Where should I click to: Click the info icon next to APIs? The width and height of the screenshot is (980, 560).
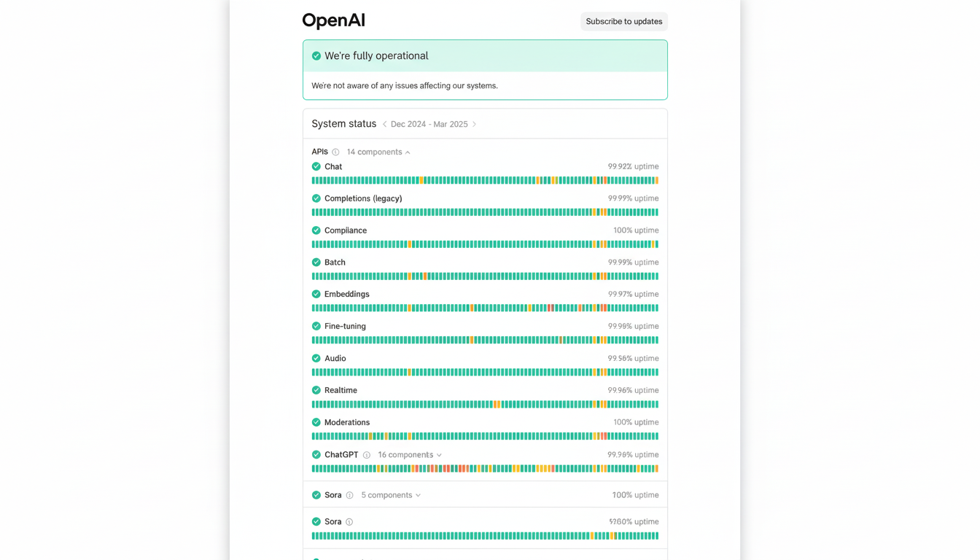pyautogui.click(x=336, y=152)
